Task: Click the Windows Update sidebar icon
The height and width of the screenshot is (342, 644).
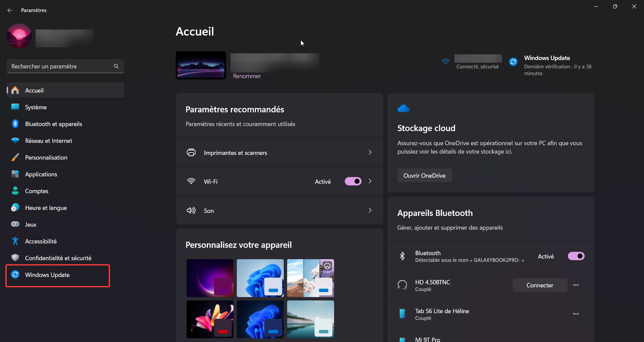Action: tap(15, 275)
